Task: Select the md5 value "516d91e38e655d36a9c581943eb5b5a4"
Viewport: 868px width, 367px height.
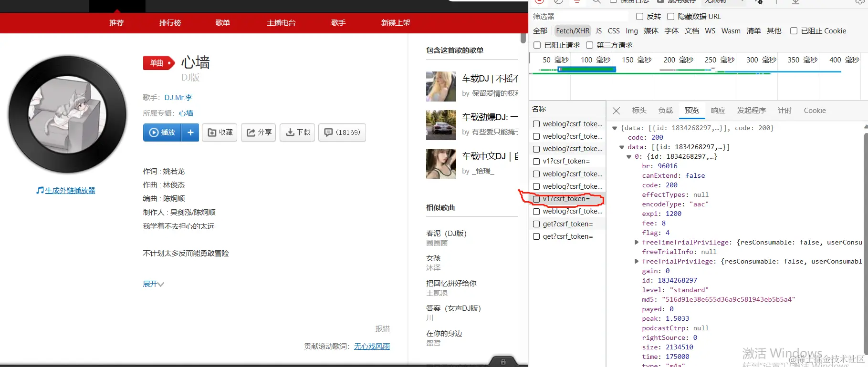Action: tap(728, 299)
